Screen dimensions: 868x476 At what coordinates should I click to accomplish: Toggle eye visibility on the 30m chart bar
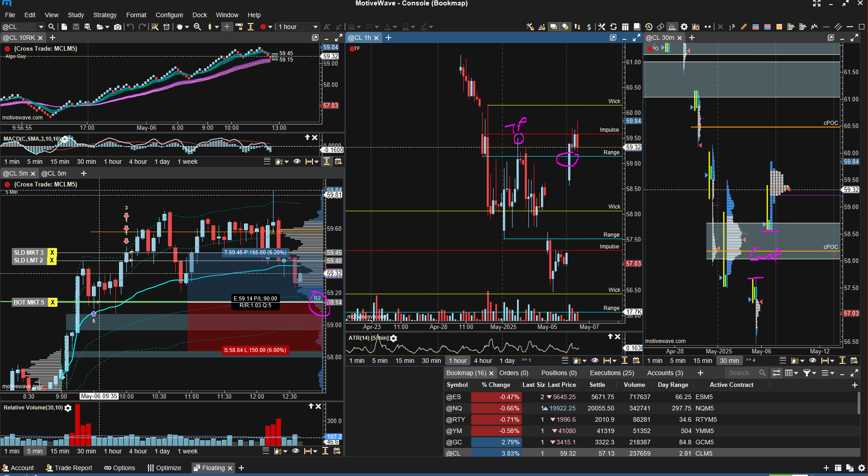[x=813, y=361]
